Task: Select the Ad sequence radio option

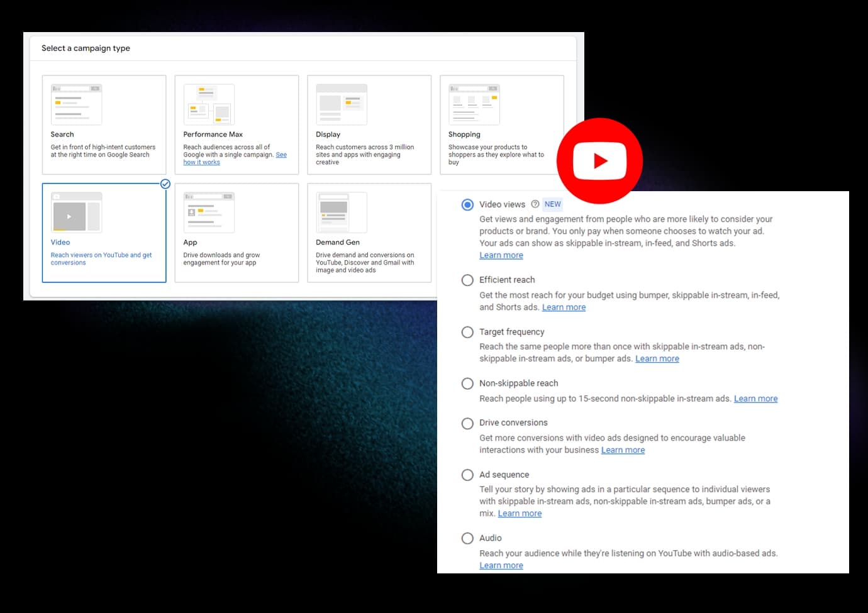Action: (467, 475)
